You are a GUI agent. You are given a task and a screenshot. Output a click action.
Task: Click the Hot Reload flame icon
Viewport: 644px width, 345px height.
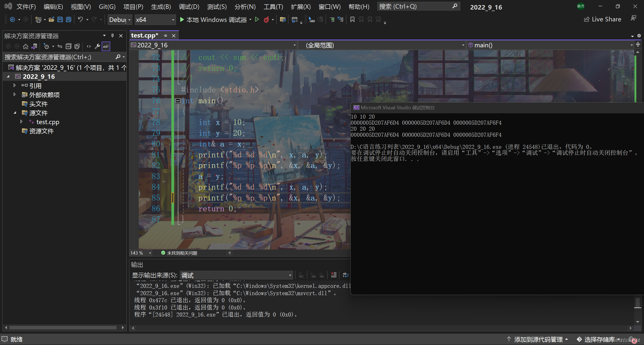[x=266, y=19]
